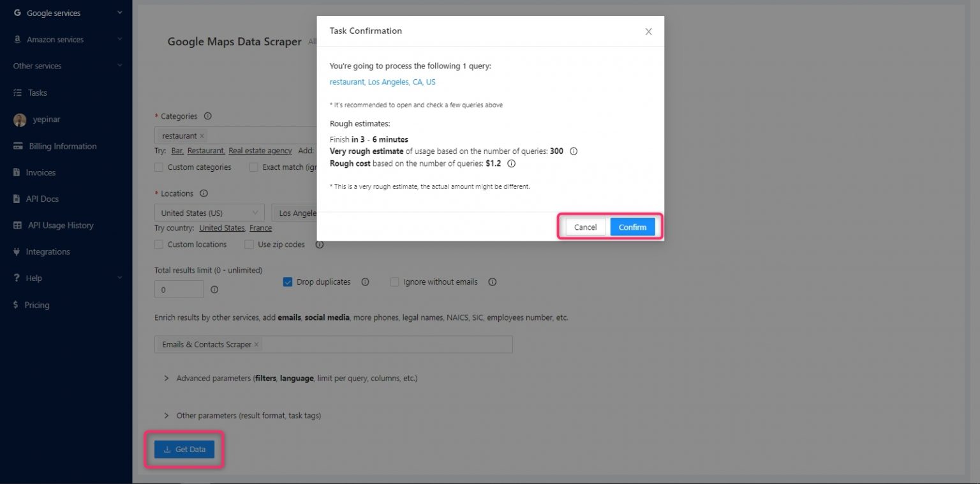Image resolution: width=980 pixels, height=484 pixels.
Task: Open the Invoices section icon
Action: click(x=18, y=172)
